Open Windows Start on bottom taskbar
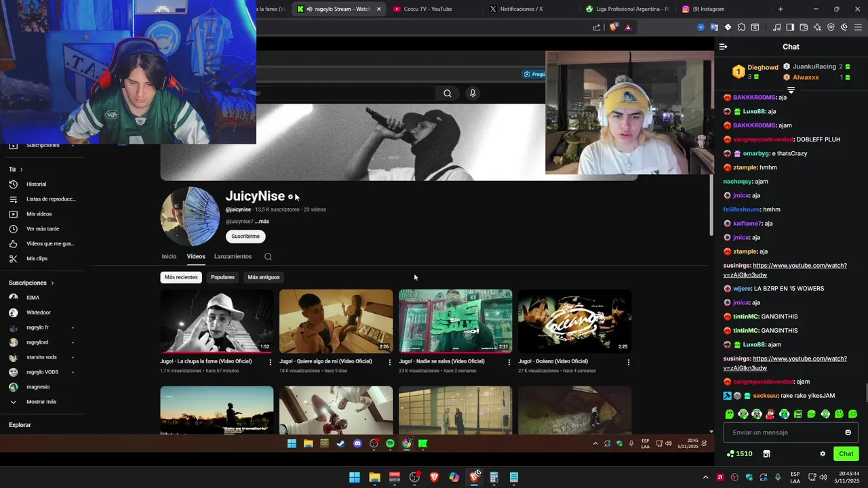This screenshot has height=488, width=868. [355, 477]
